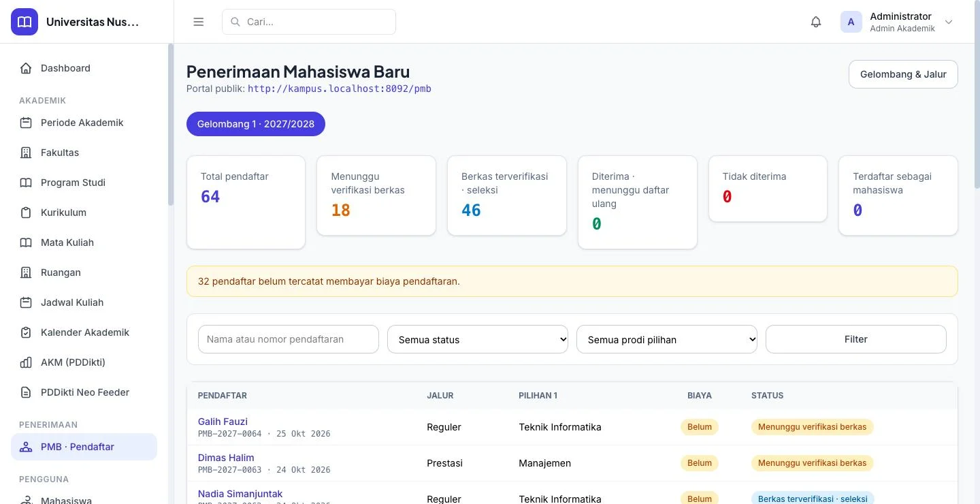Open the notifications bell icon

pyautogui.click(x=816, y=22)
